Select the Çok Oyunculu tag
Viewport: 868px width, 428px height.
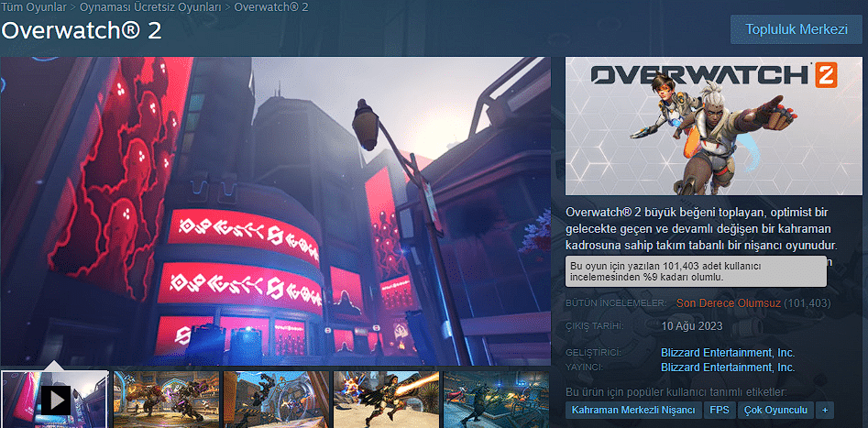click(x=776, y=411)
